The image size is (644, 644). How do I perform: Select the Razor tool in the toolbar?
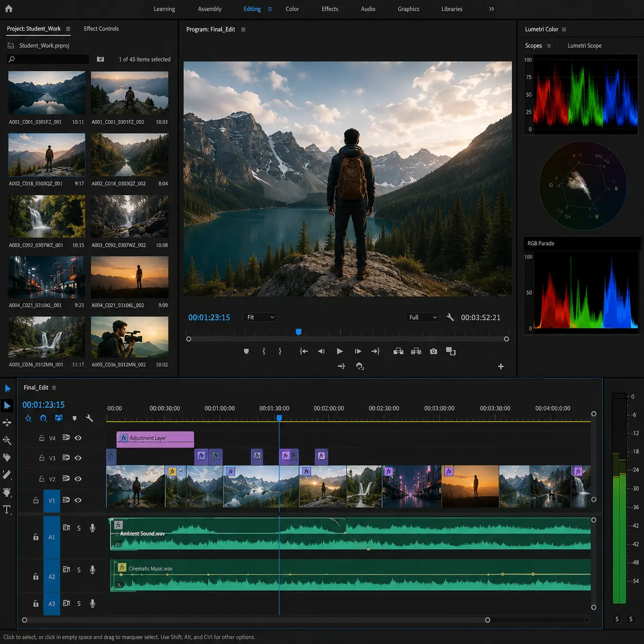[x=7, y=440]
